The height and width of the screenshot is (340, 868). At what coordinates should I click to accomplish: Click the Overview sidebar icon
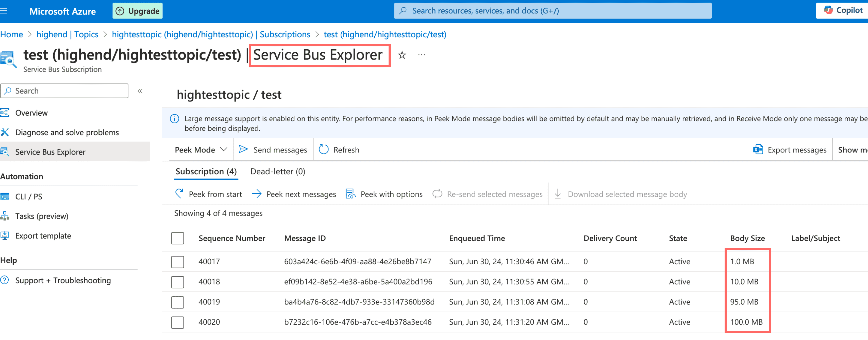click(5, 113)
